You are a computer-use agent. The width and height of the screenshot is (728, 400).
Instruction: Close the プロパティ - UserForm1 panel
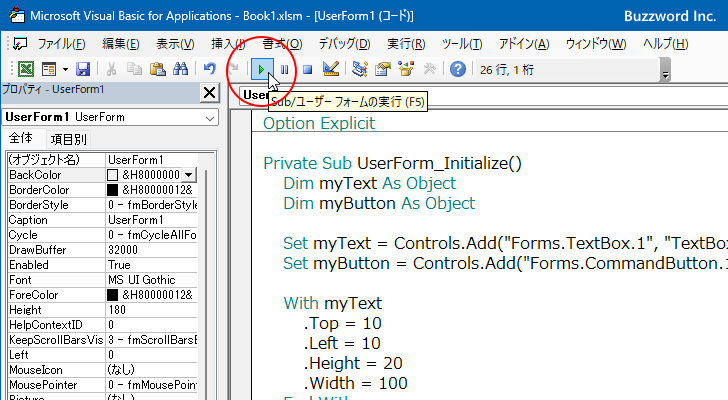tap(209, 93)
